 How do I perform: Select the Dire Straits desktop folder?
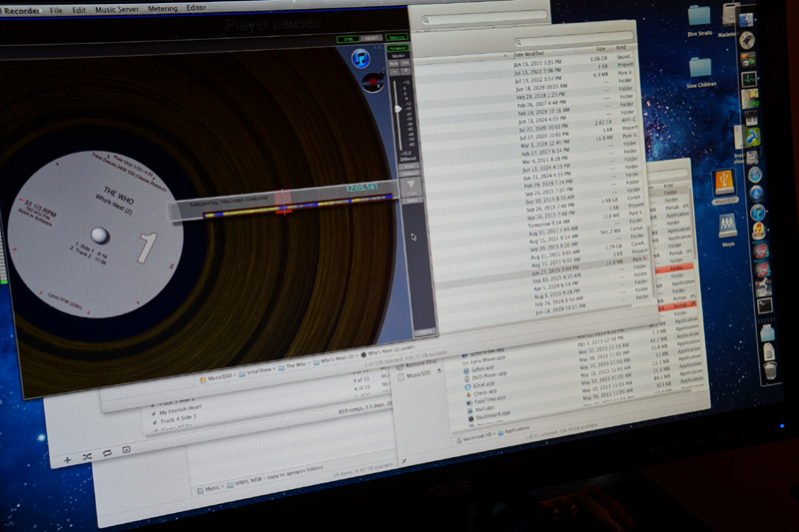(x=699, y=21)
